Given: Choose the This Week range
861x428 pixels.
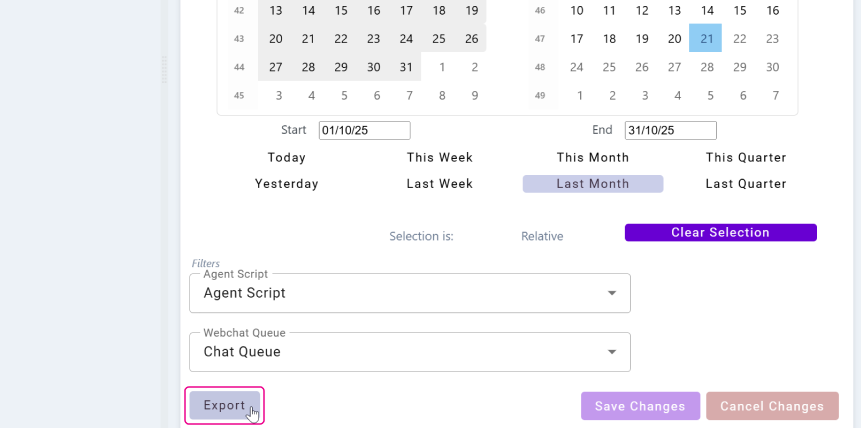Looking at the screenshot, I should click(440, 158).
